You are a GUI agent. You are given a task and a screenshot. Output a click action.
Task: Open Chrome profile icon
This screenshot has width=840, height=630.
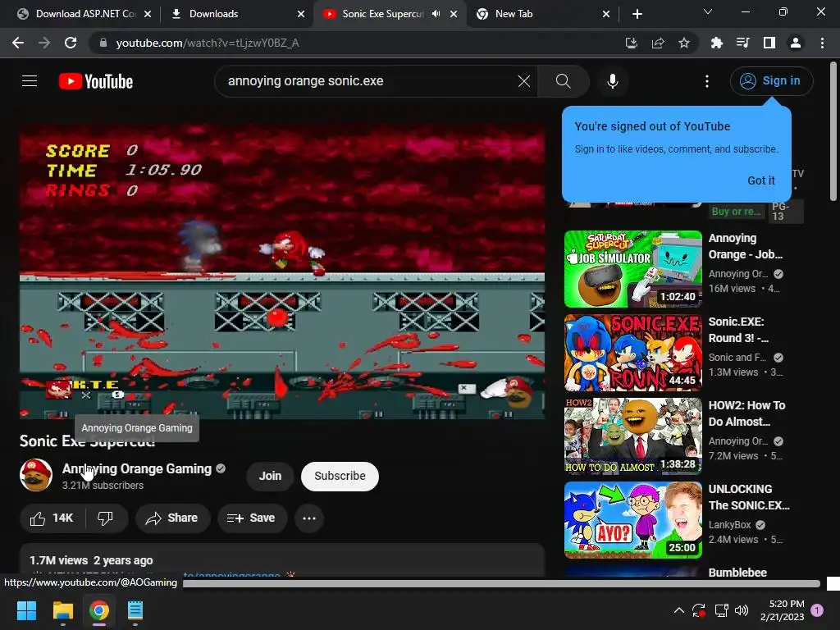tap(796, 43)
